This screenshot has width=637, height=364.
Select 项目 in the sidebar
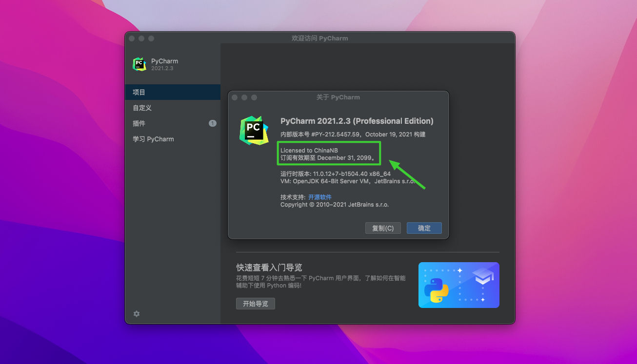(173, 92)
